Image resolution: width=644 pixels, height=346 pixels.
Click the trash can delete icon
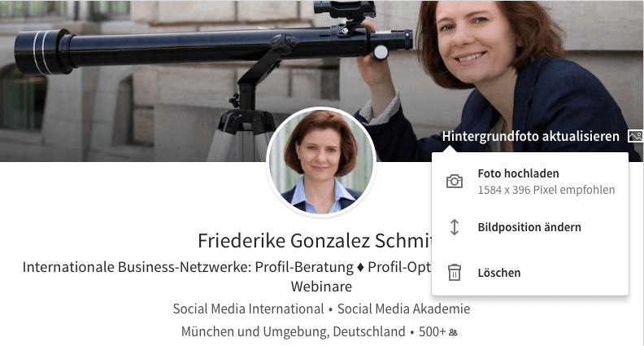tap(455, 273)
